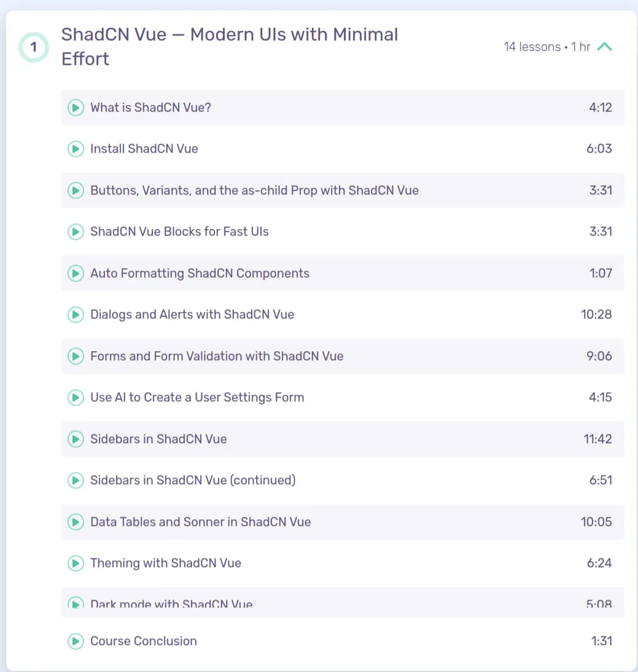Viewport: 638px width, 672px height.
Task: Click play icon for Course Conclusion
Action: click(x=76, y=641)
